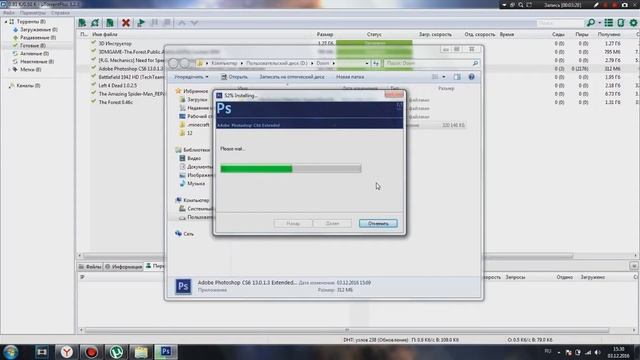
Task: Click the Новая папка button
Action: (350, 77)
